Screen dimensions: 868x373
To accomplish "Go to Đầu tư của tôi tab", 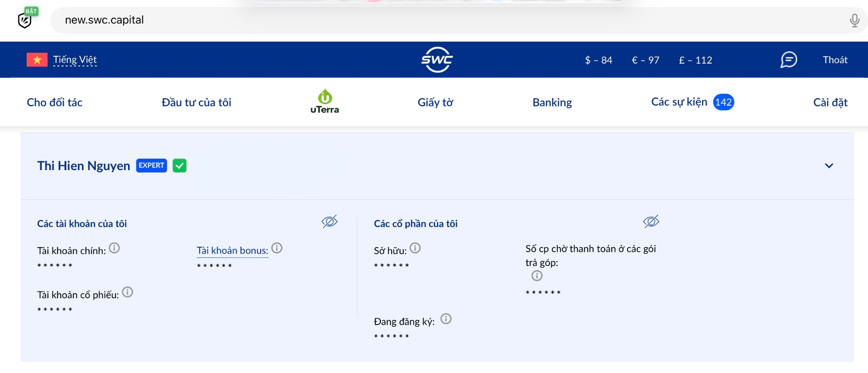I will click(x=196, y=102).
